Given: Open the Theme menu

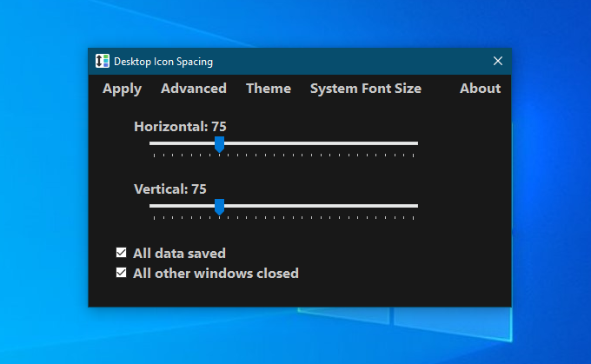Looking at the screenshot, I should pyautogui.click(x=269, y=89).
